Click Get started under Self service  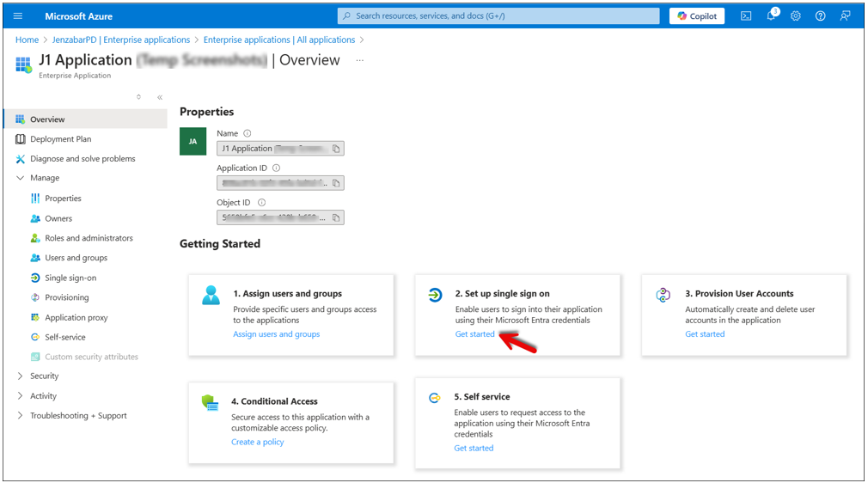tap(474, 448)
